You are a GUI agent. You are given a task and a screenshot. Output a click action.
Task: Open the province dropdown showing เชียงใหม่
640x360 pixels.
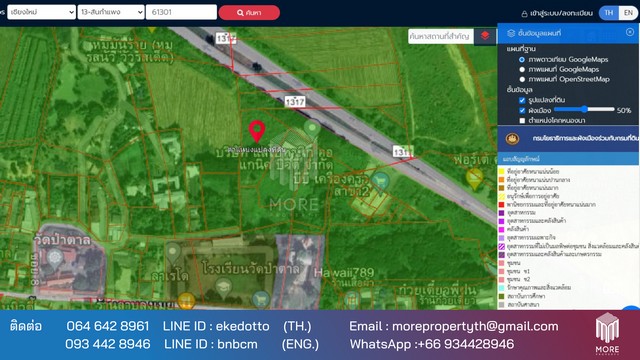(x=41, y=12)
